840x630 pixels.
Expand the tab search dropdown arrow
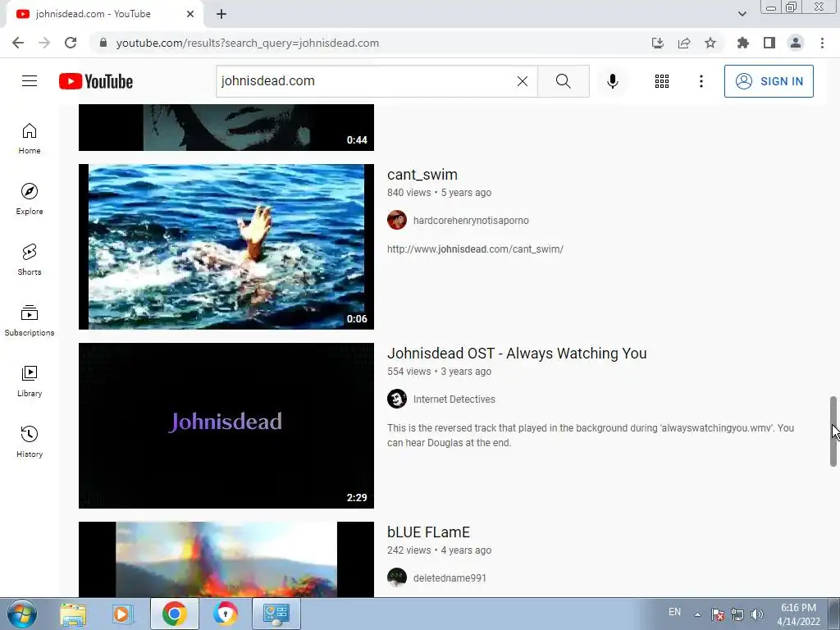[742, 14]
